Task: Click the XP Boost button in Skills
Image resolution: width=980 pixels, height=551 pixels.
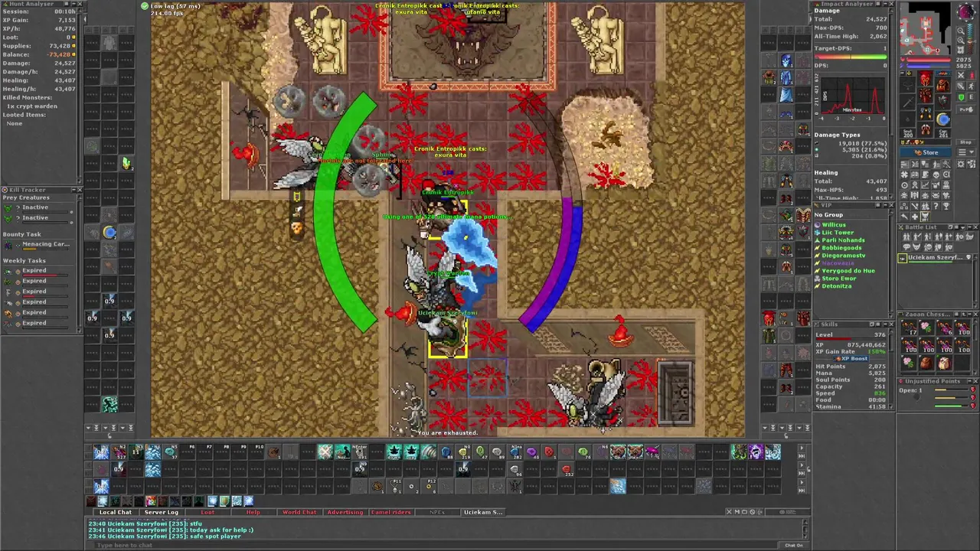Action: [851, 359]
